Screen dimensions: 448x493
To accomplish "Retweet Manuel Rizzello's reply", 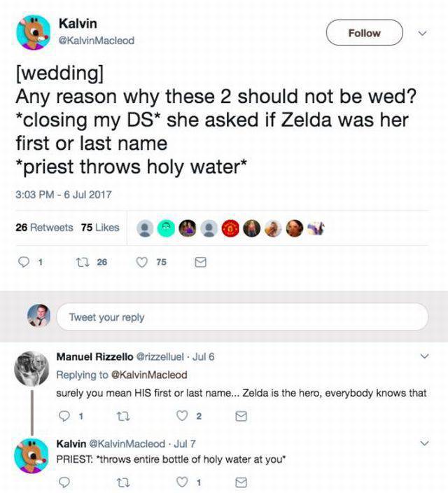I will click(123, 417).
